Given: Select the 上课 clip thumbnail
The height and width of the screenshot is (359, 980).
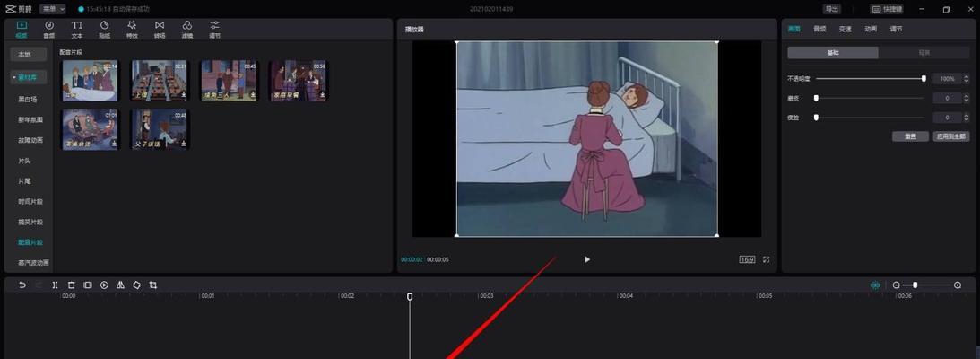Looking at the screenshot, I should (x=160, y=81).
